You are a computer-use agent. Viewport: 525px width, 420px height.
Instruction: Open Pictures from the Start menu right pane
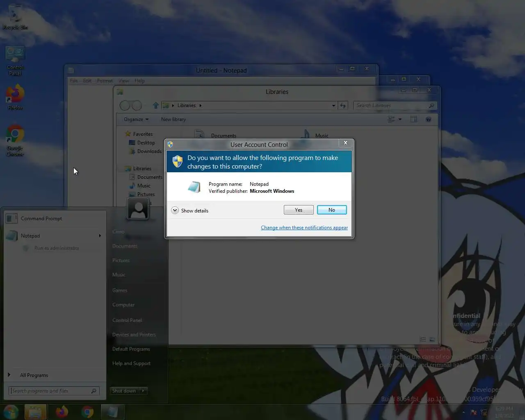[121, 260]
